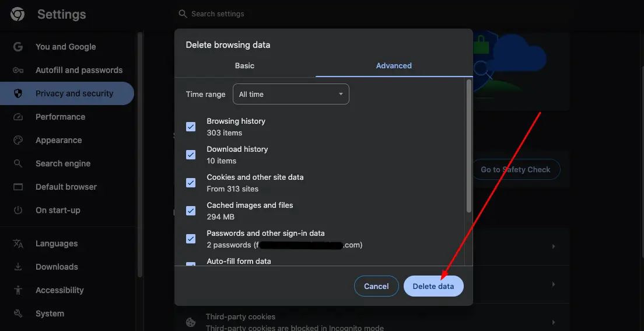This screenshot has width=644, height=331.
Task: Click the translate icon for Languages
Action: pos(17,243)
